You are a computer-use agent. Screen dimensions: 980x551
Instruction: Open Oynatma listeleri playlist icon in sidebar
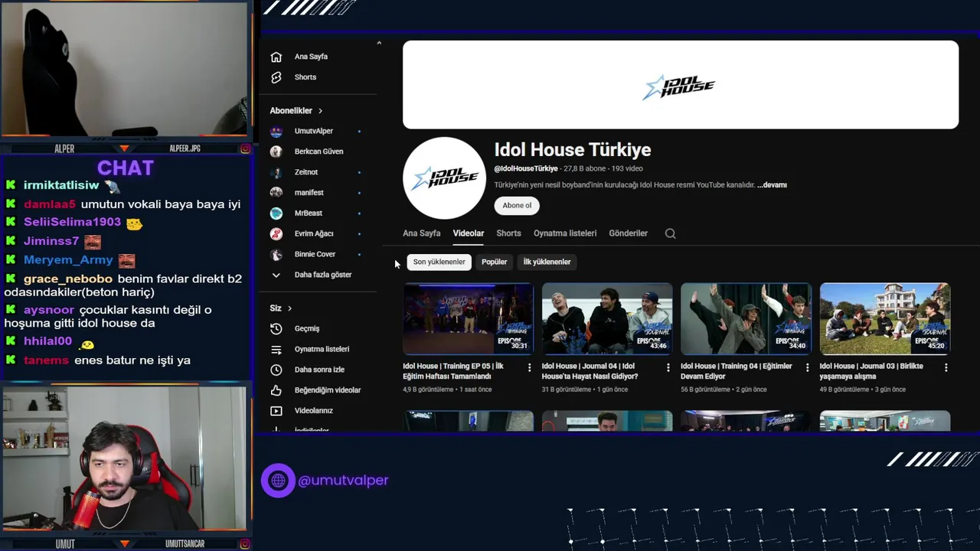click(x=276, y=349)
